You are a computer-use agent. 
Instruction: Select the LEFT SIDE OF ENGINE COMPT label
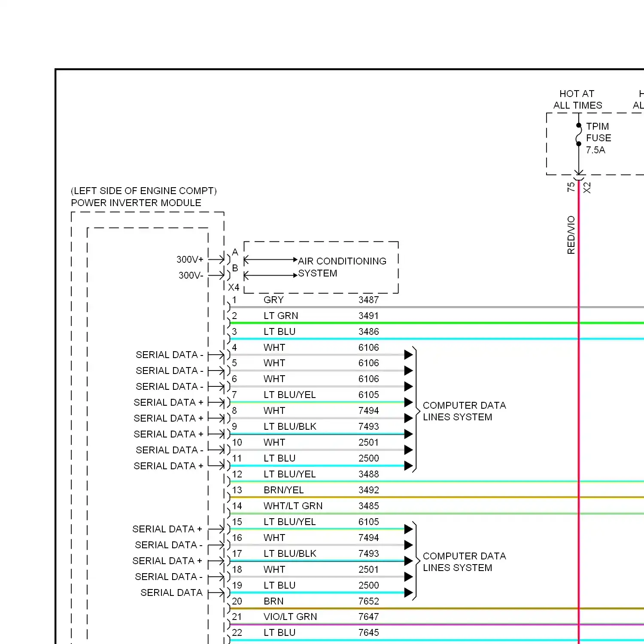pos(144,191)
